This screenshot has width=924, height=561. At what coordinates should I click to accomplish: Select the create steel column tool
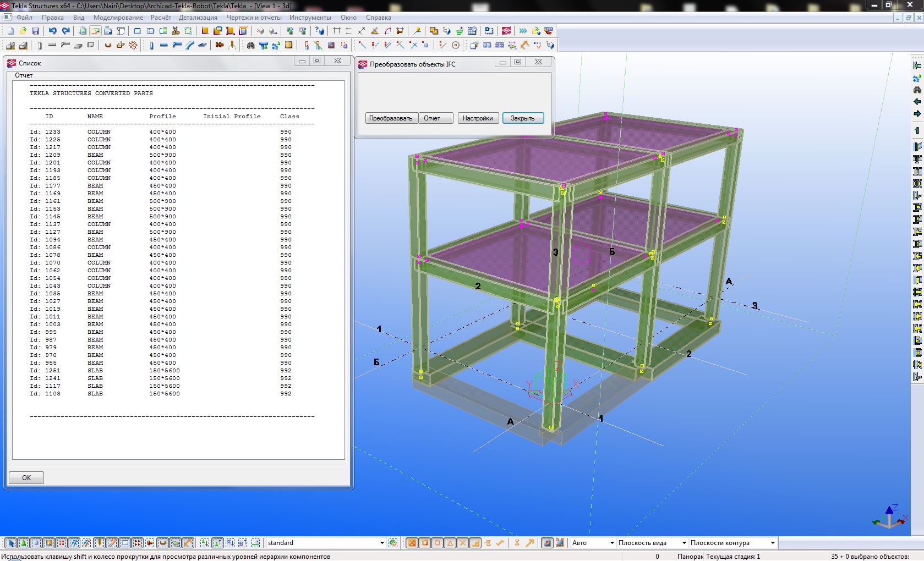151,46
